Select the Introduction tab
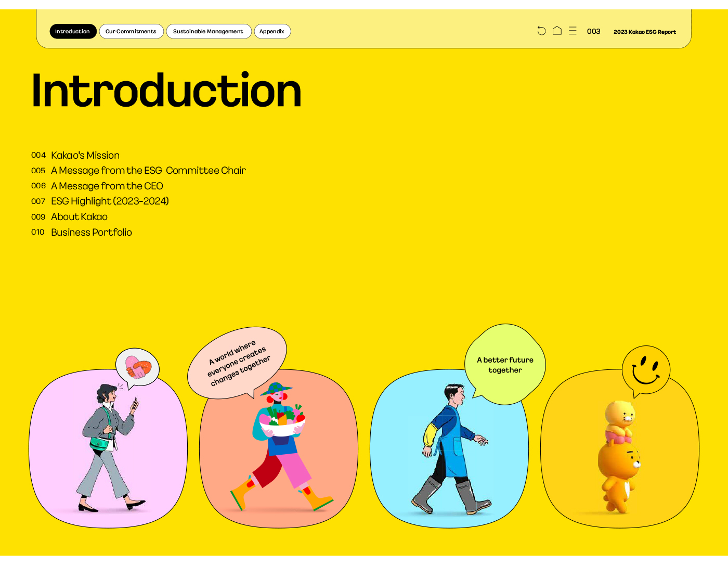The height and width of the screenshot is (565, 728). point(73,31)
